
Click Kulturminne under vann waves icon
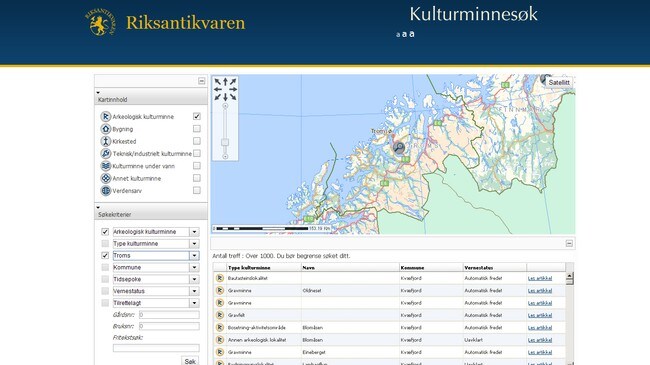[x=106, y=166]
